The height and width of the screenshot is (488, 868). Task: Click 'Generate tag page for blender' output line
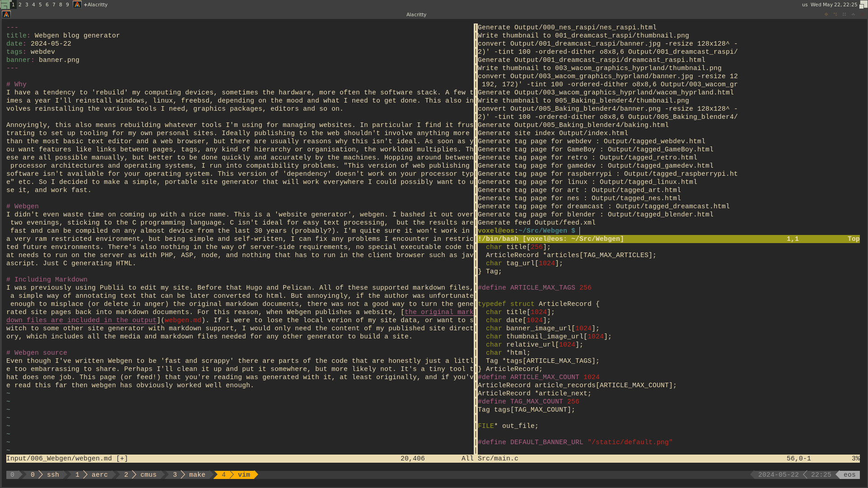(x=595, y=215)
